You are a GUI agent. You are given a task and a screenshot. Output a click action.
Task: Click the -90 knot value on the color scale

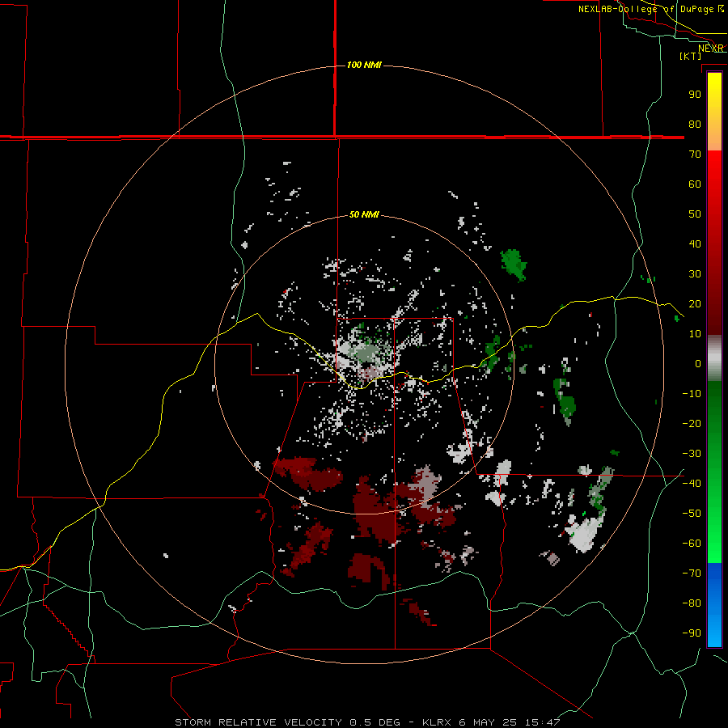click(692, 633)
